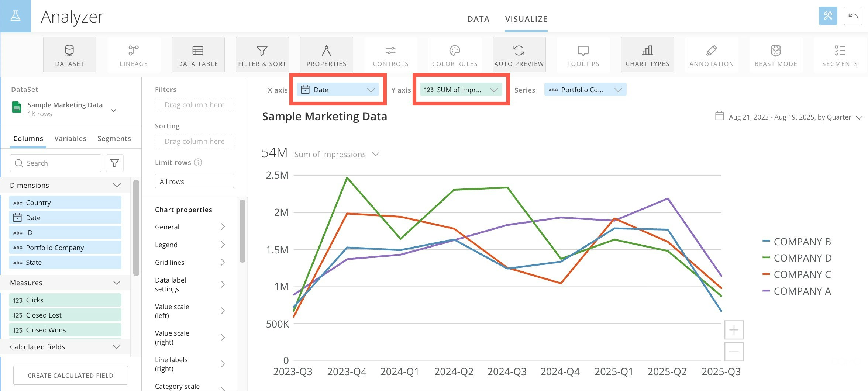Switch to the DATA tab
The width and height of the screenshot is (868, 391).
pos(478,19)
